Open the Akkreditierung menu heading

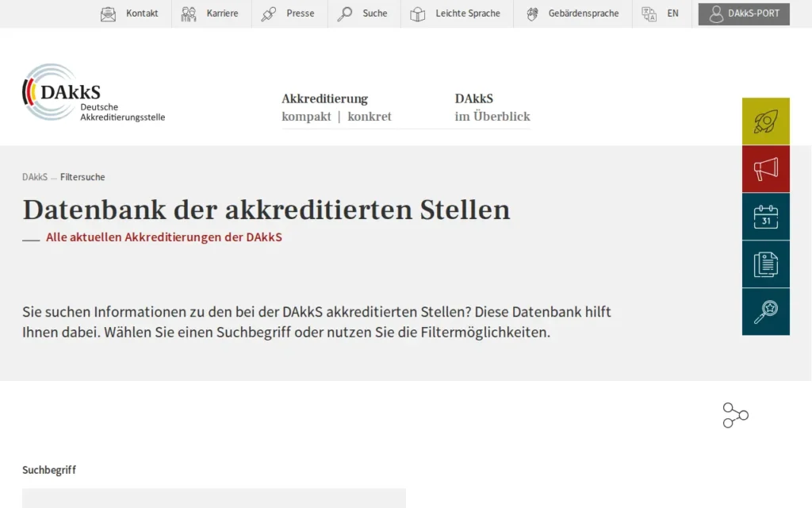tap(324, 98)
